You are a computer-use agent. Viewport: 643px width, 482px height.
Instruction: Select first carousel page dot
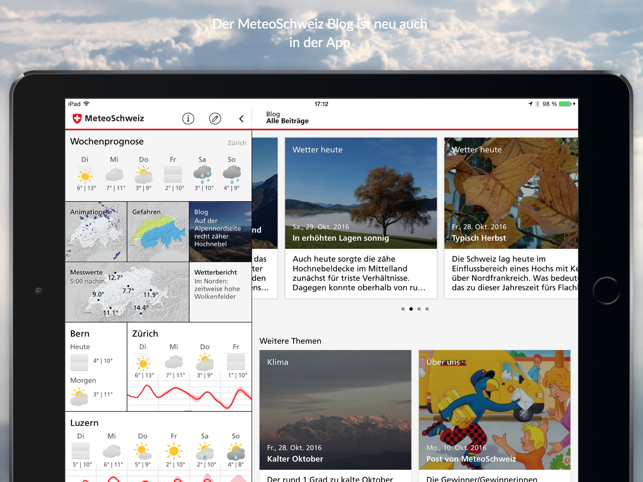tap(403, 309)
